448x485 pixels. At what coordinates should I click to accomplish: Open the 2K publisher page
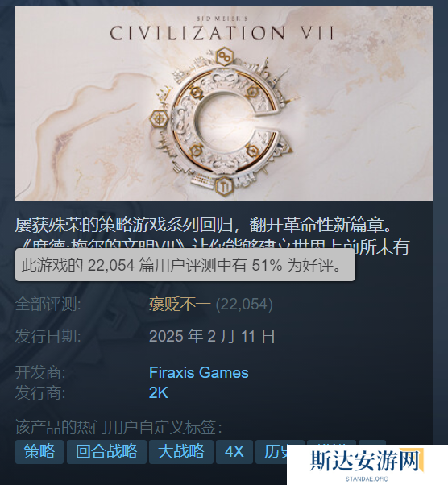click(159, 393)
